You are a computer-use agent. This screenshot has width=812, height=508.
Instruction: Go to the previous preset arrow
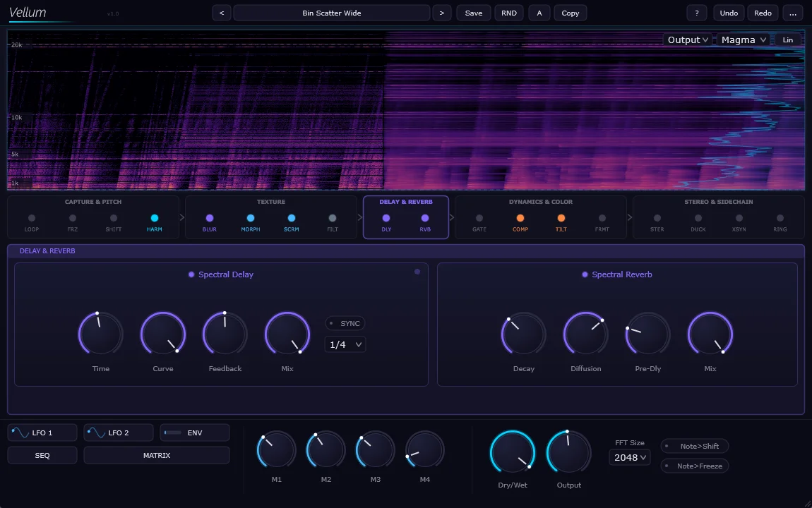click(222, 13)
